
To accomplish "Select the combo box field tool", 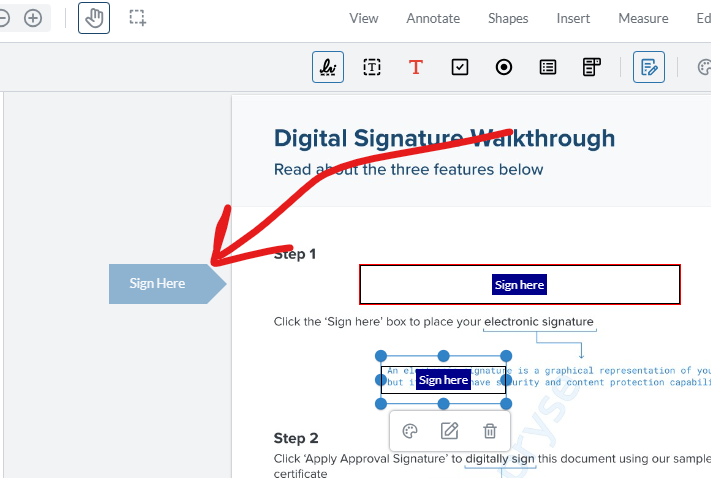I will (x=592, y=67).
